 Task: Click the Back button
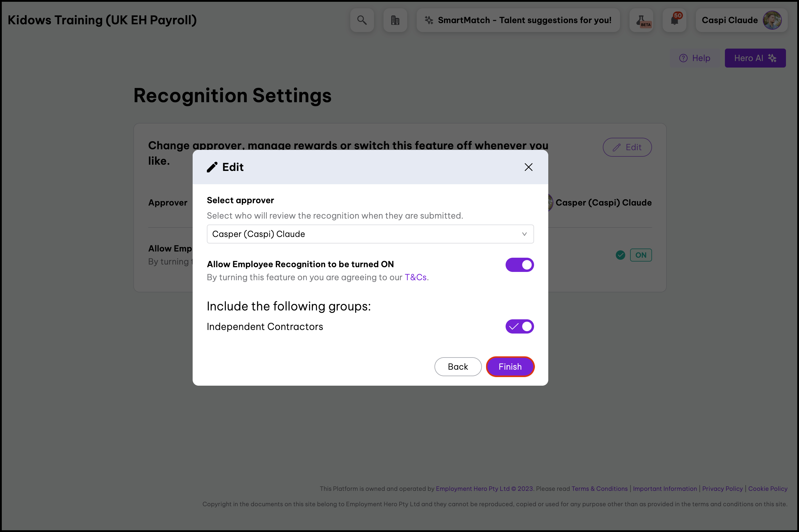(458, 367)
